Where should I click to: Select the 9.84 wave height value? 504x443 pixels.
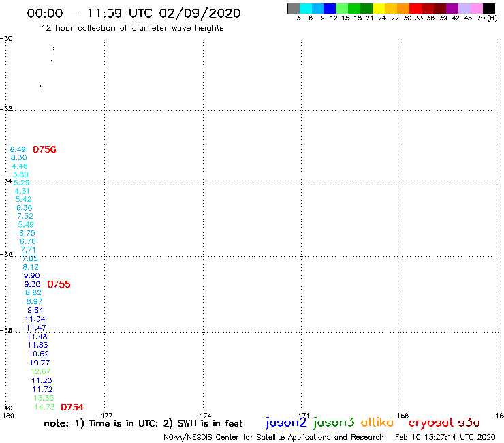pos(35,310)
